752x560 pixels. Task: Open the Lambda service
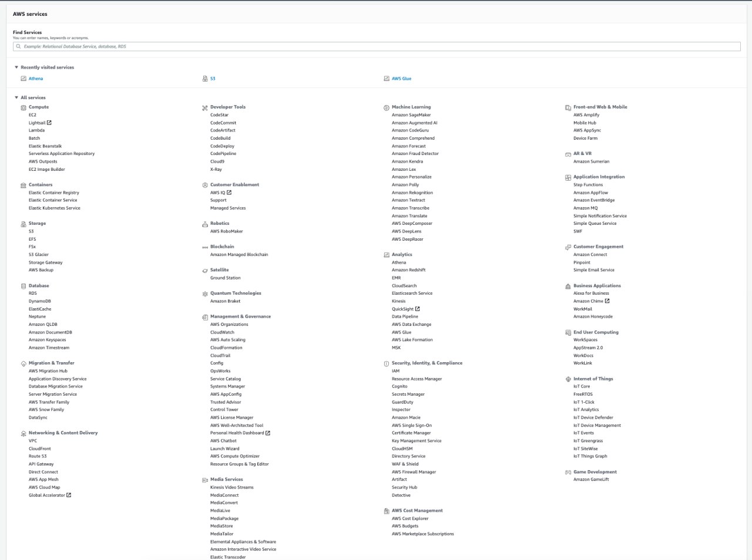(x=36, y=130)
